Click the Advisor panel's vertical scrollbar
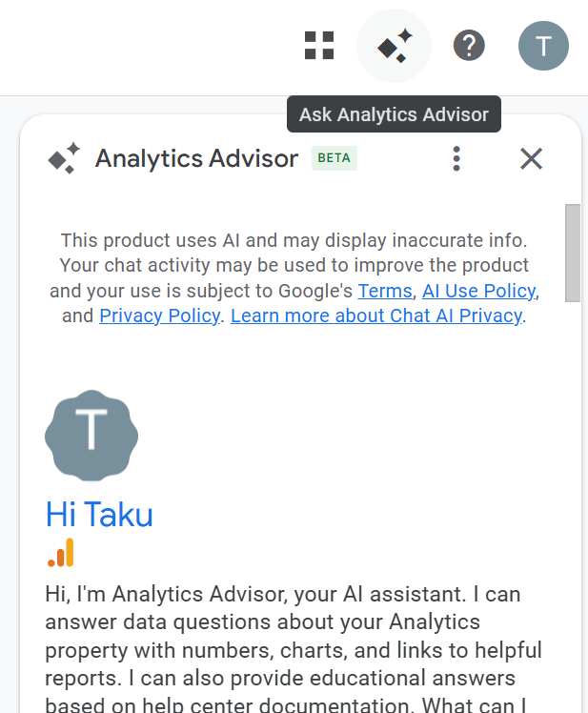The height and width of the screenshot is (713, 588). [x=573, y=254]
